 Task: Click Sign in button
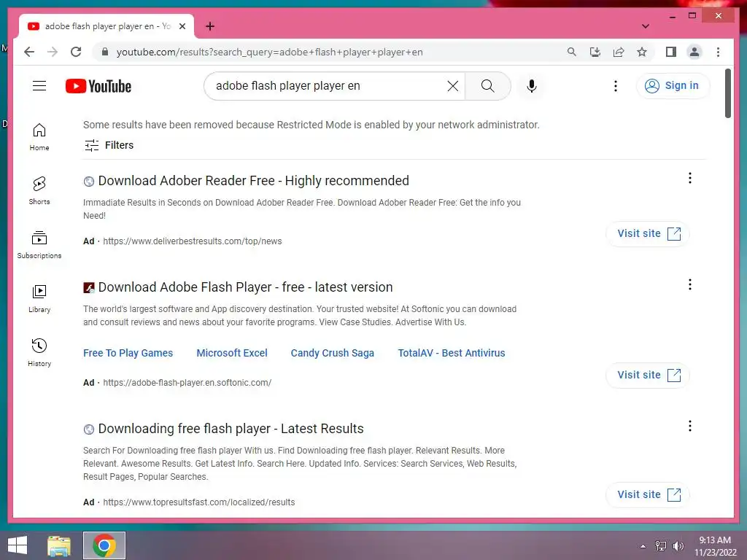[x=673, y=86]
